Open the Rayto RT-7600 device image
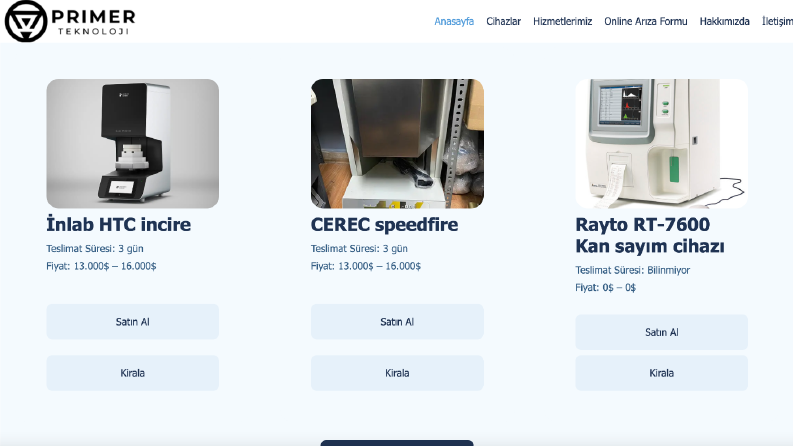The width and height of the screenshot is (793, 446). (x=662, y=144)
